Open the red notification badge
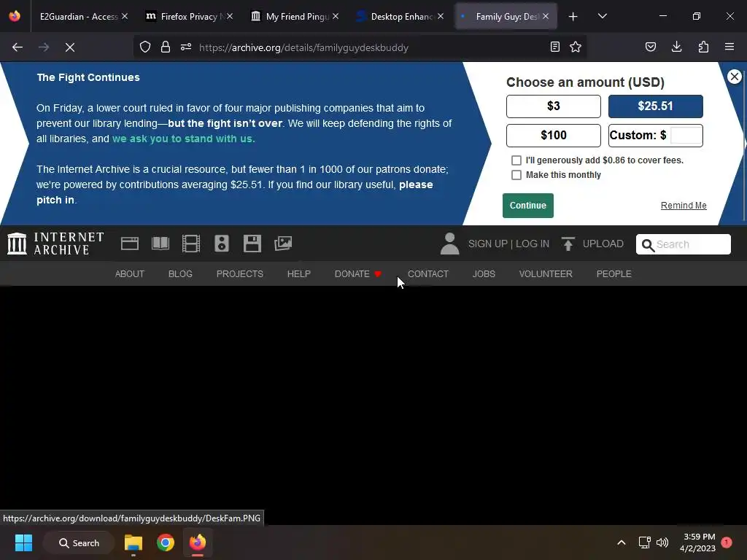This screenshot has height=560, width=747. coord(727,542)
